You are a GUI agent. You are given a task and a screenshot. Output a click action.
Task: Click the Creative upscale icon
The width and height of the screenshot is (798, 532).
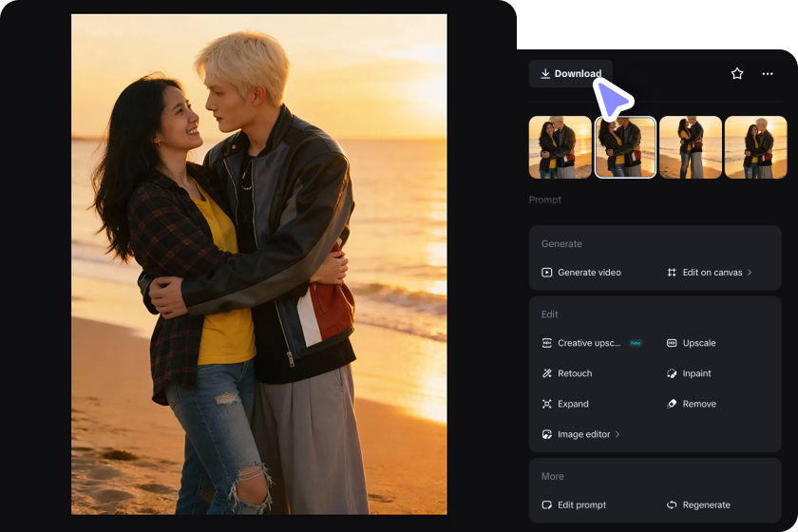(546, 343)
